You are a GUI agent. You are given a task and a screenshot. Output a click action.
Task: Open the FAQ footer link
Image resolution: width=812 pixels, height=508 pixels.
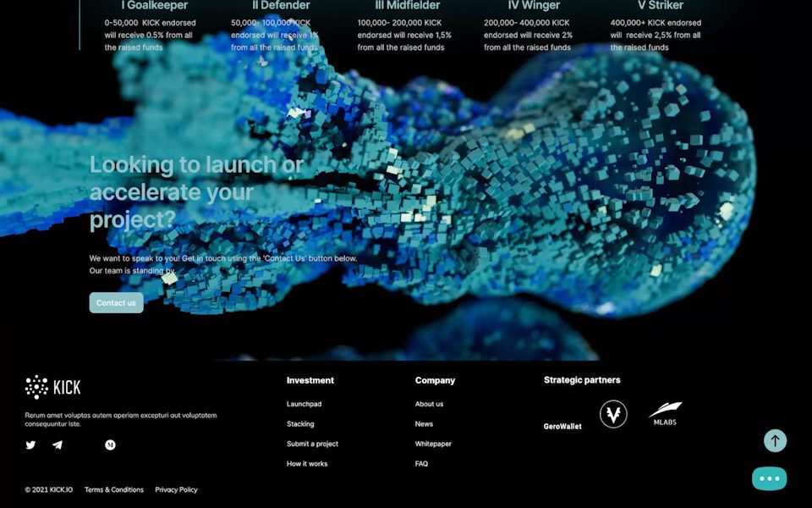tap(421, 463)
